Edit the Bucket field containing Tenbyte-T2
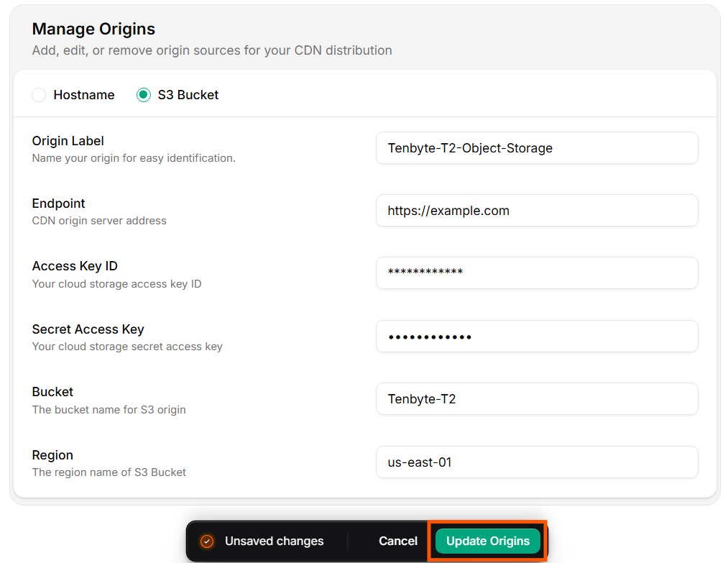This screenshot has height=563, width=728. tap(536, 398)
